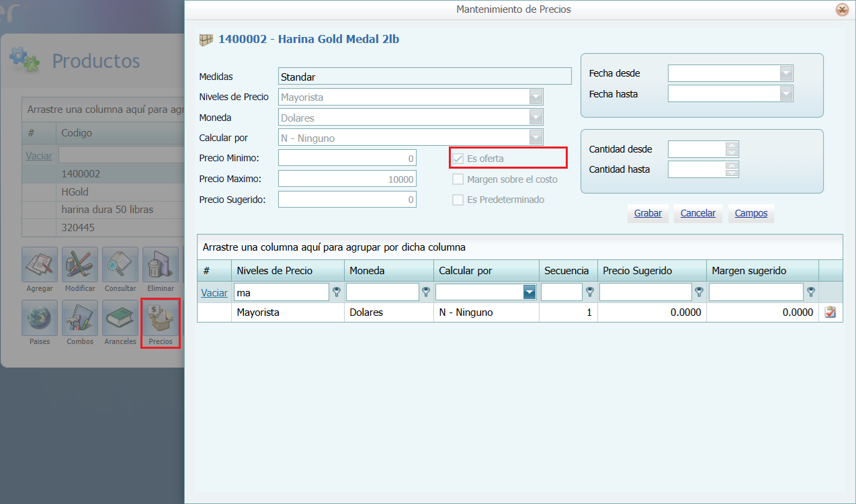This screenshot has width=856, height=504.
Task: Click the Consultar magnifier icon
Action: pyautogui.click(x=120, y=265)
